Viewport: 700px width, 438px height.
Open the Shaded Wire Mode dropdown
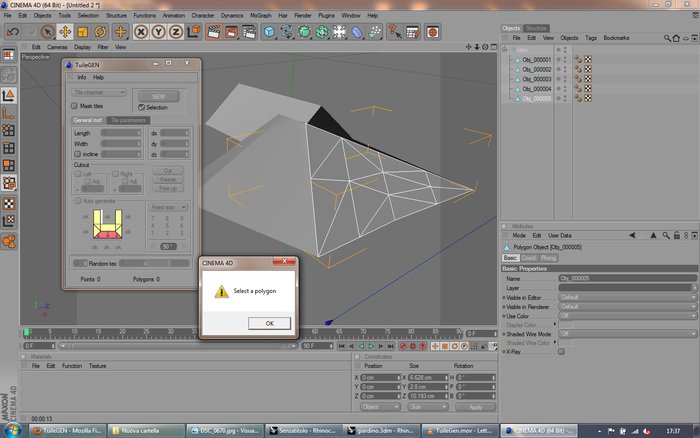[x=627, y=334]
